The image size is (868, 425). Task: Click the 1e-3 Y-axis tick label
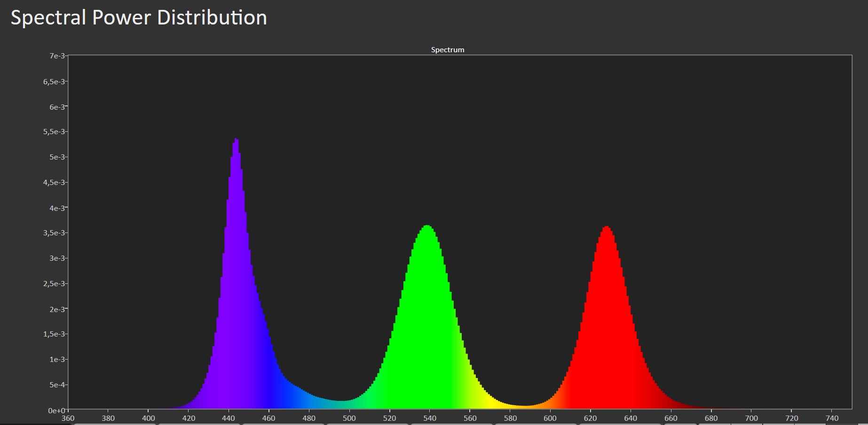(57, 360)
